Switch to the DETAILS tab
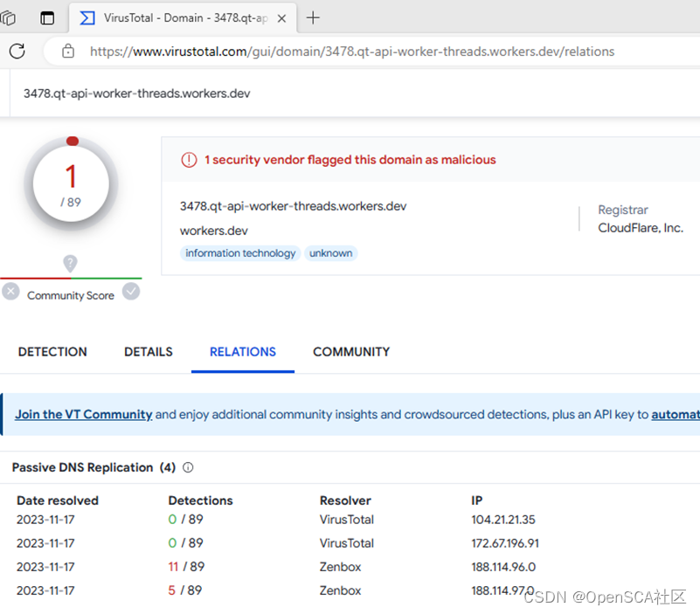The height and width of the screenshot is (614, 700). (x=149, y=352)
